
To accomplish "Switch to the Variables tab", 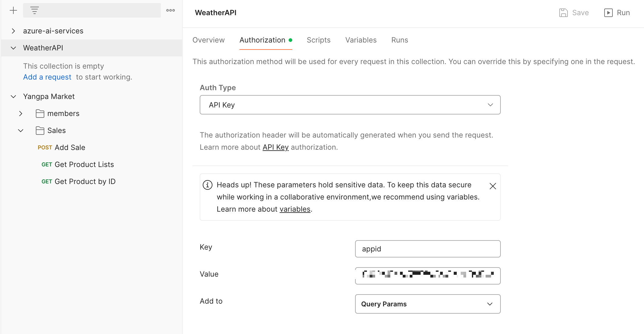I will coord(361,40).
